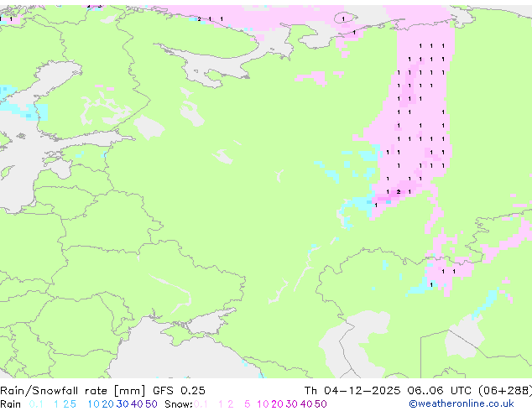The width and height of the screenshot is (532, 411).
Task: Click the 'Snow:' legend label
Action: (x=179, y=404)
